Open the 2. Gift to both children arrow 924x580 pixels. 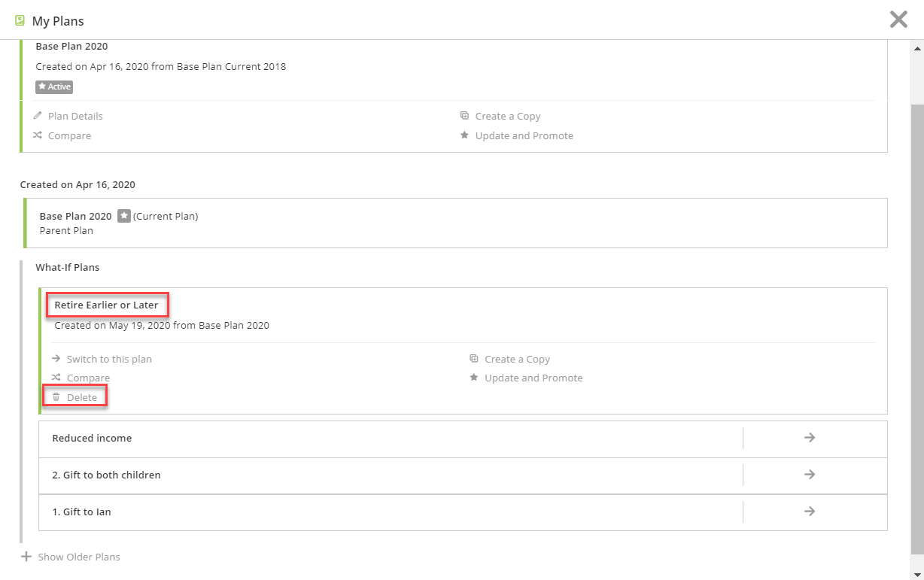[810, 474]
